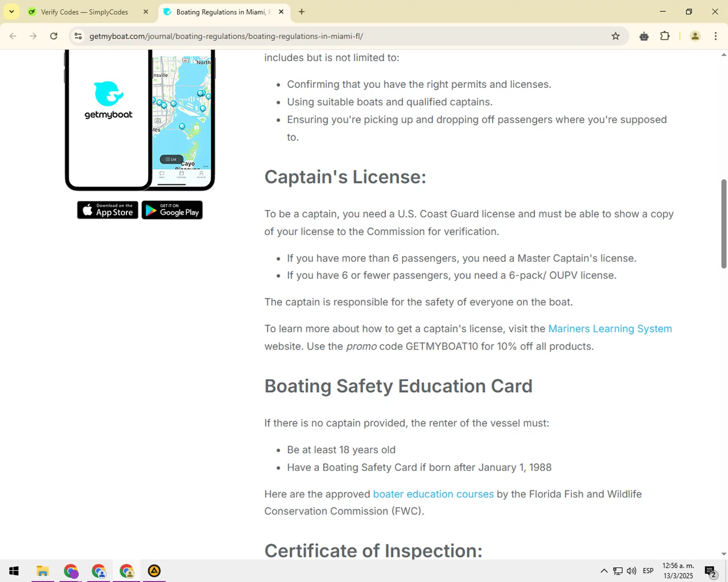
Task: Open the Chrome three-dot menu
Action: pos(716,36)
